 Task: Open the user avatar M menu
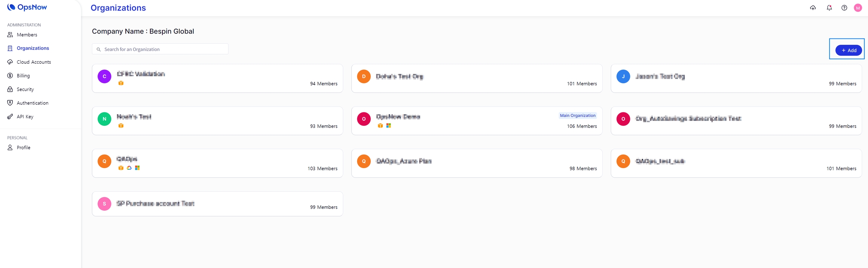tap(858, 8)
